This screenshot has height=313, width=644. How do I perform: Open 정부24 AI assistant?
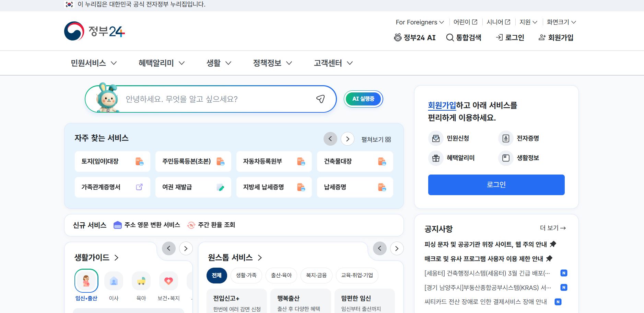[415, 37]
